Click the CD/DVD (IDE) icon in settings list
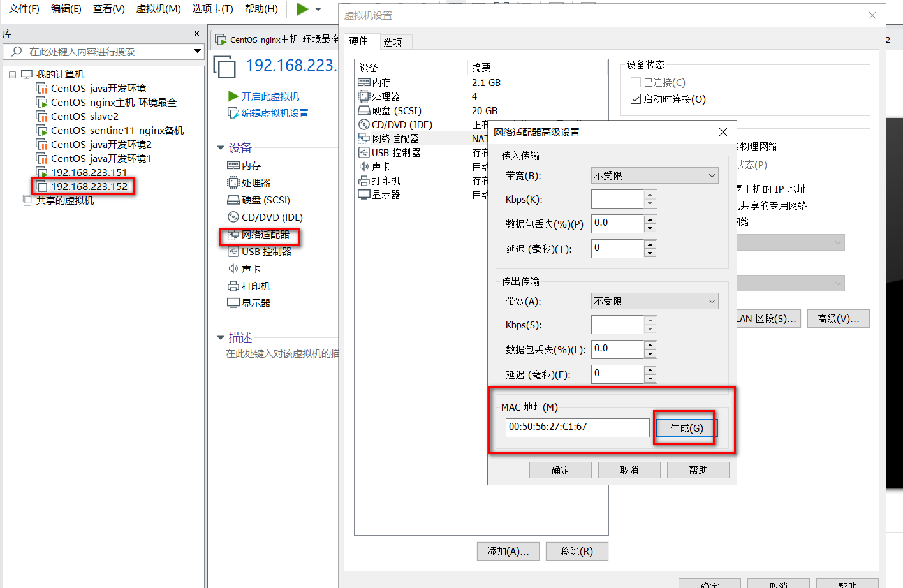 coord(364,124)
